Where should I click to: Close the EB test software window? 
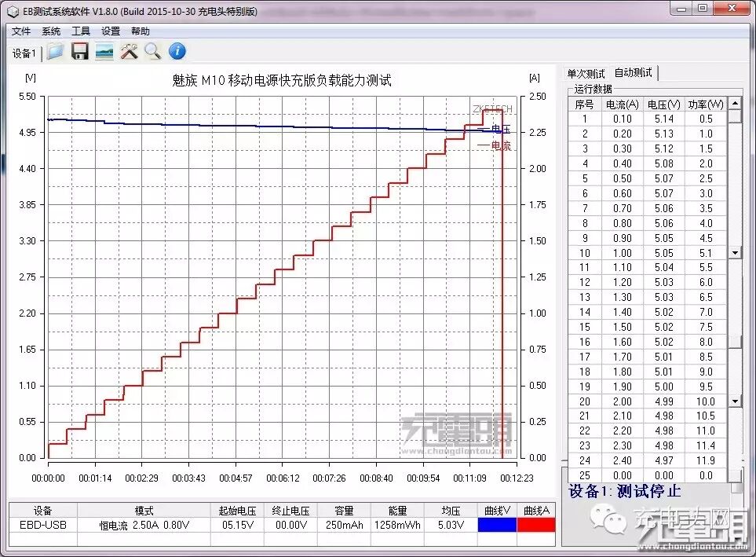pyautogui.click(x=732, y=8)
